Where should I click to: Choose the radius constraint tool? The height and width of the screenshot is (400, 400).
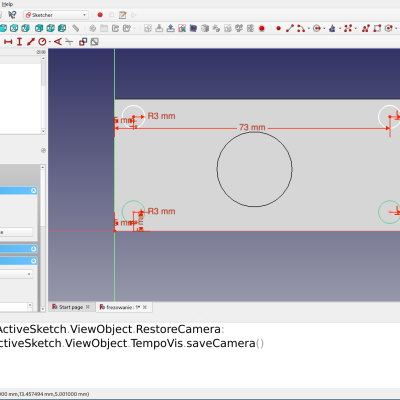click(x=42, y=42)
